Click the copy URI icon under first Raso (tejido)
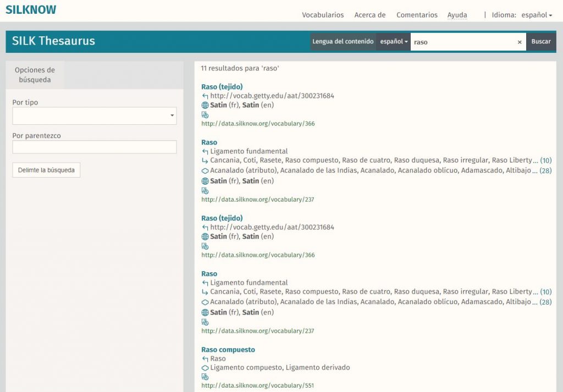Image resolution: width=563 pixels, height=392 pixels. [x=205, y=115]
